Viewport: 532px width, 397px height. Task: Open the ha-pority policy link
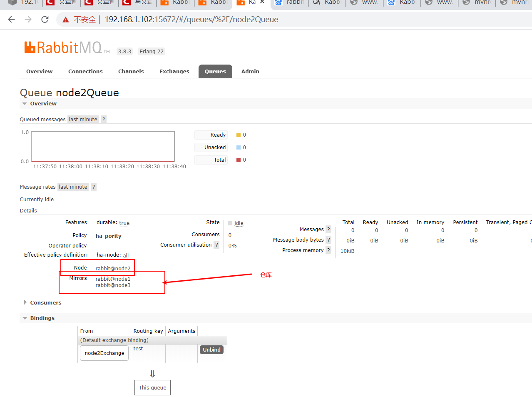[x=109, y=236]
